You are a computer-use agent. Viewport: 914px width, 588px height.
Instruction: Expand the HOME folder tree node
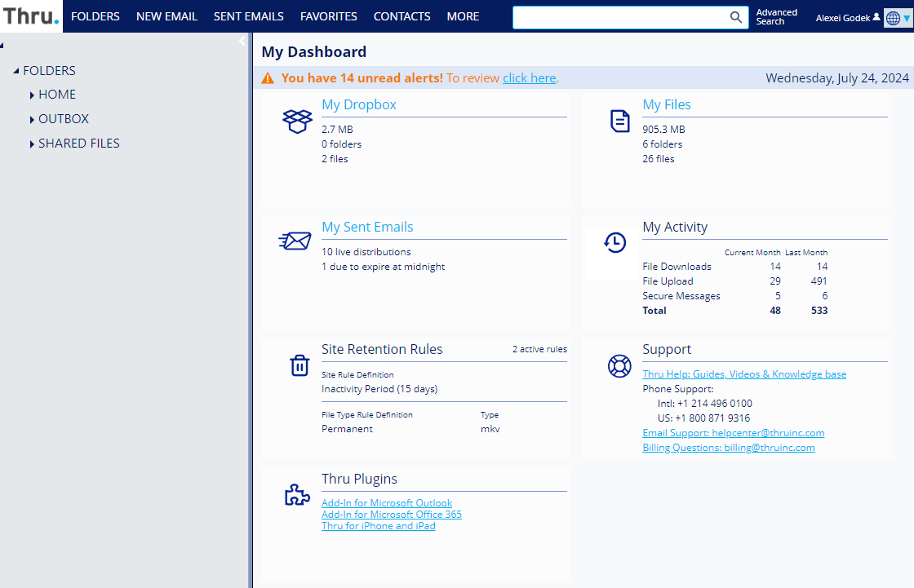[32, 95]
